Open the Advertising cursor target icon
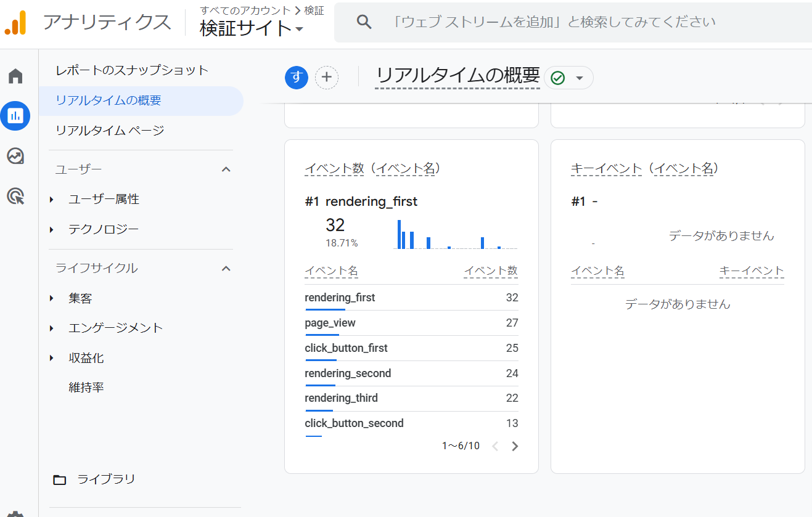 click(x=15, y=197)
